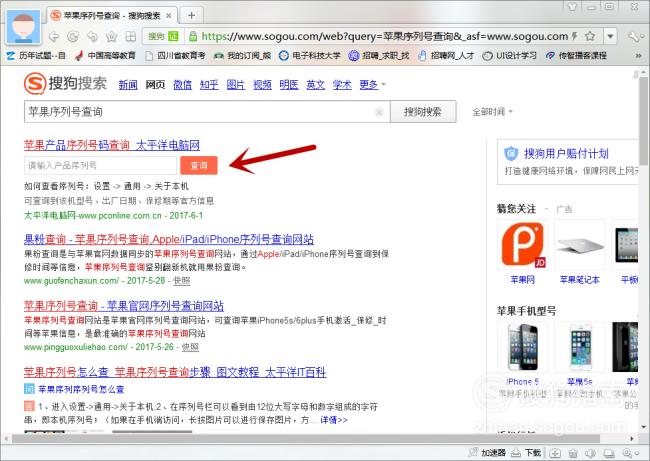Open 中国高等教育 bookmark
This screenshot has width=650, height=461.
click(106, 55)
